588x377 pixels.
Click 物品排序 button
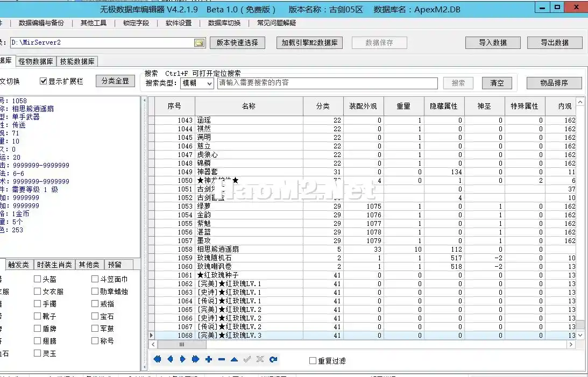(554, 83)
